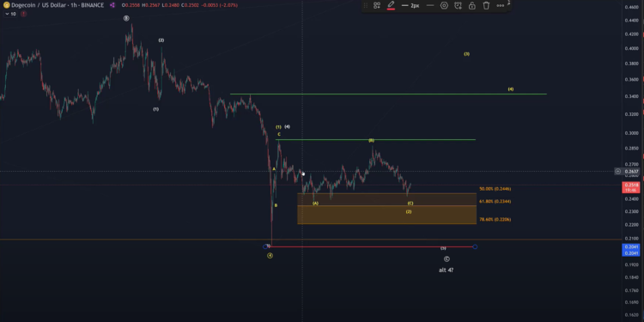This screenshot has width=644, height=322.
Task: Click the yellow (4) label above long green line
Action: tap(511, 88)
